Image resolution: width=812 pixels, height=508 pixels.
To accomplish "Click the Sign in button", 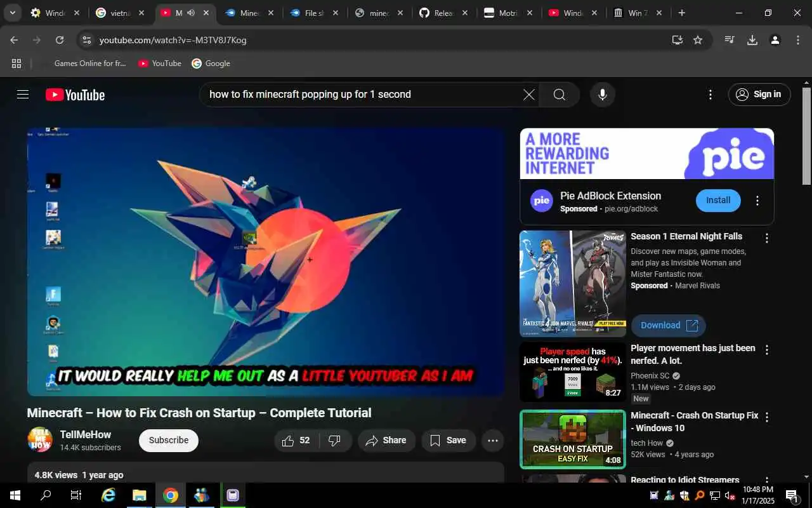I will 759,95.
